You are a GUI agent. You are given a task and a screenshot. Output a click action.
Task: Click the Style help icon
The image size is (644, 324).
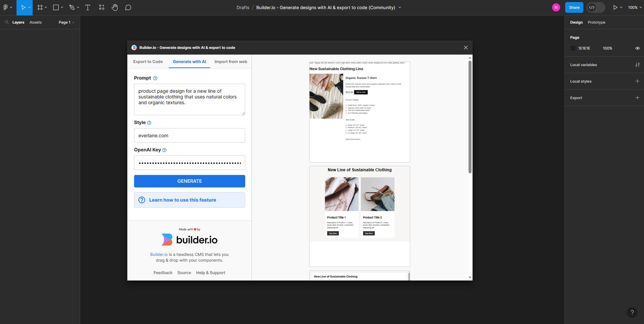[x=149, y=123]
